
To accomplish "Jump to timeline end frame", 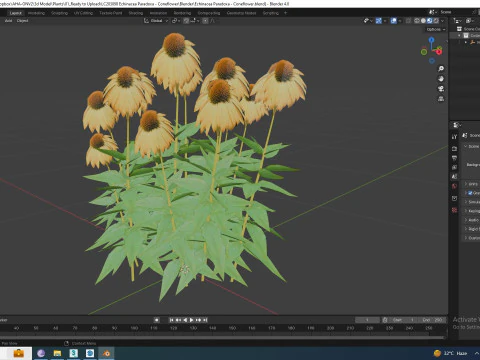I will (205, 320).
